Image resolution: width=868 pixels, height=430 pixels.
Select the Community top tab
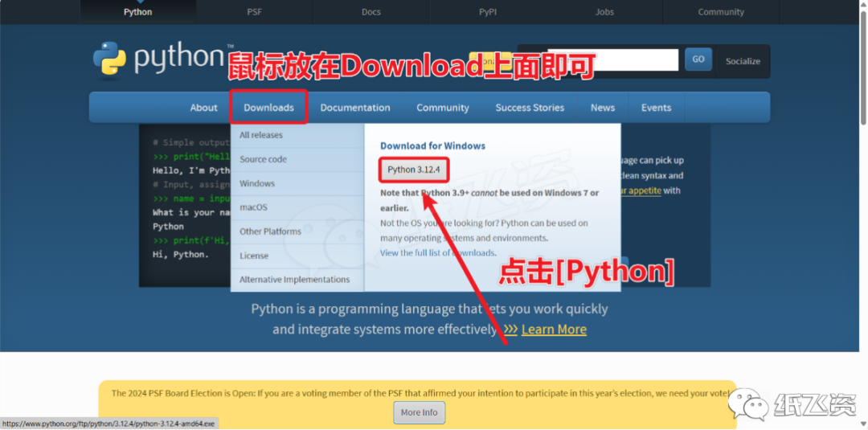coord(721,11)
